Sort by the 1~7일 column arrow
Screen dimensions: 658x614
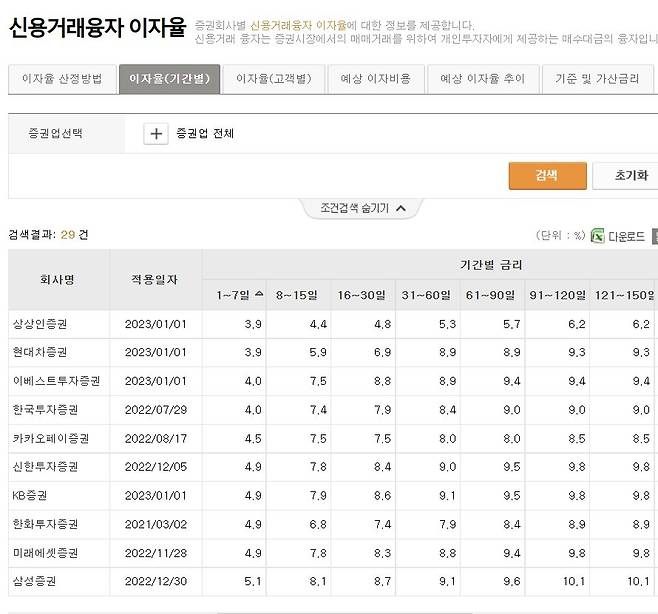coord(259,294)
